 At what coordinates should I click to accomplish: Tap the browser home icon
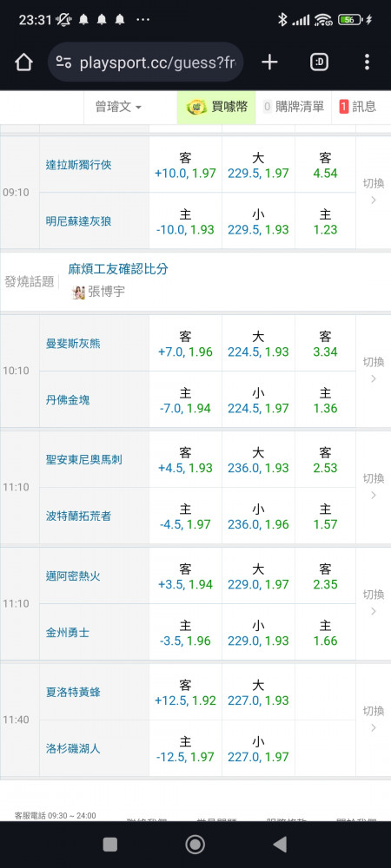pyautogui.click(x=23, y=62)
